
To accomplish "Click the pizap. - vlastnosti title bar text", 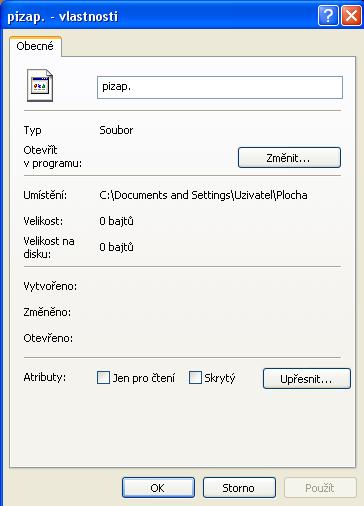I will click(63, 16).
